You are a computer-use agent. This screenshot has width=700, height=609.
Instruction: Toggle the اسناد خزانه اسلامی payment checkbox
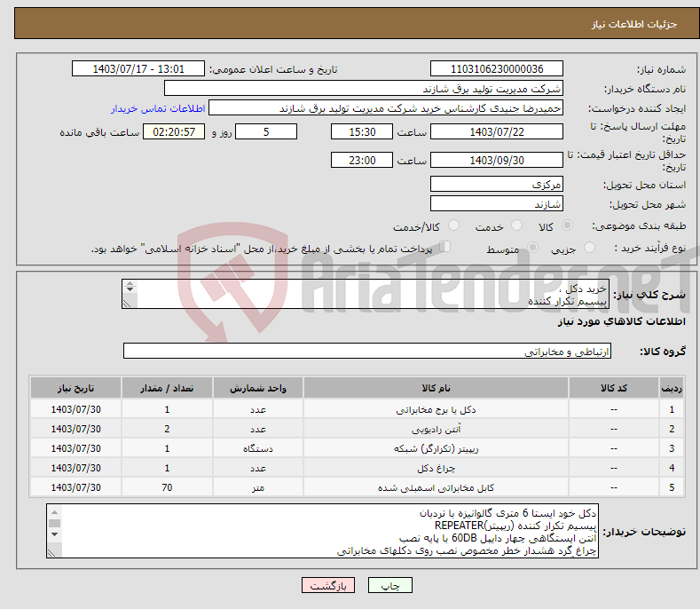444,247
